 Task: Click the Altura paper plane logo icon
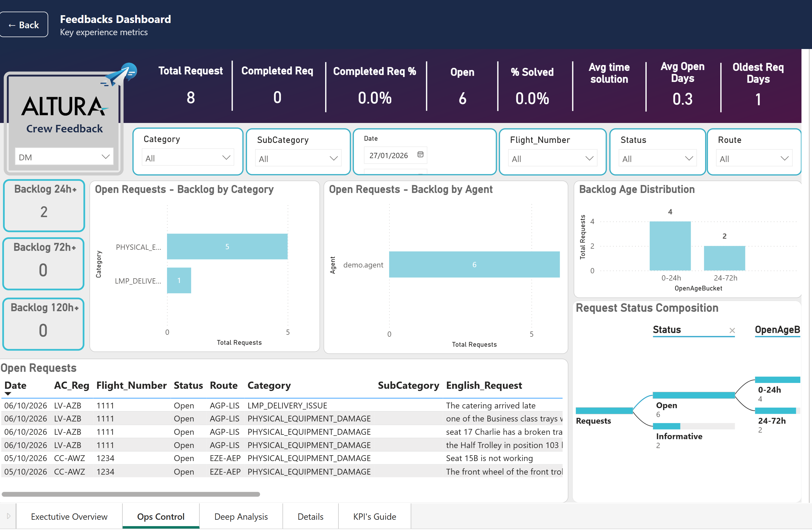click(119, 74)
